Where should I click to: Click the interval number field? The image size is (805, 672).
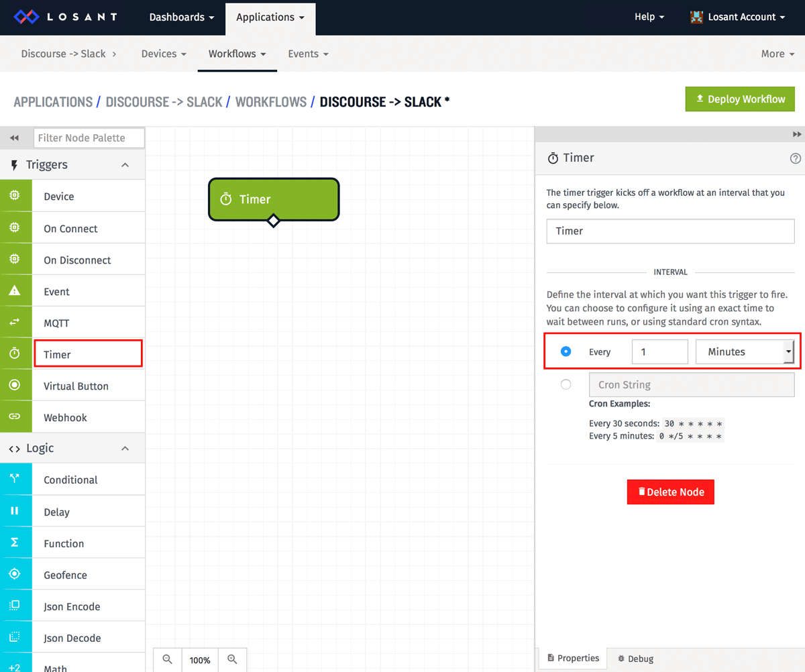point(659,351)
